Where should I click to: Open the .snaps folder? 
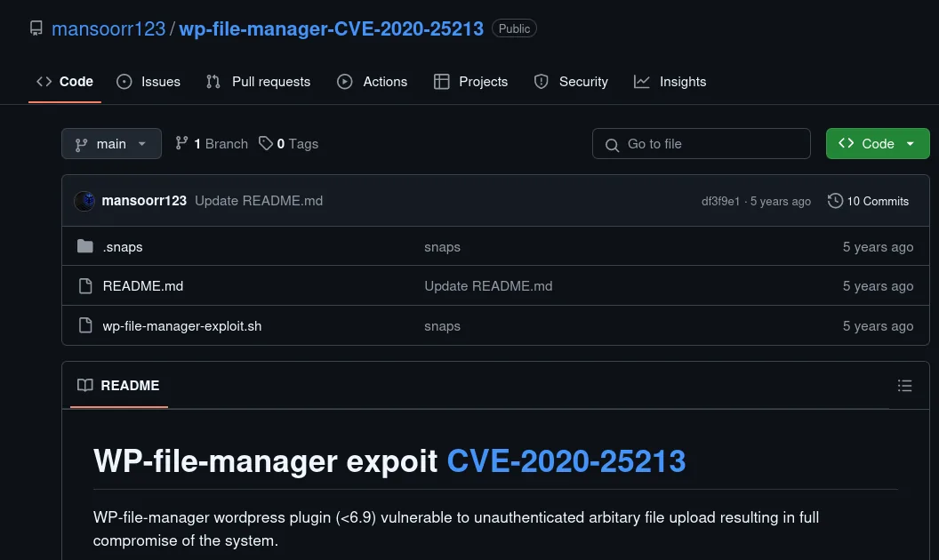(123, 247)
